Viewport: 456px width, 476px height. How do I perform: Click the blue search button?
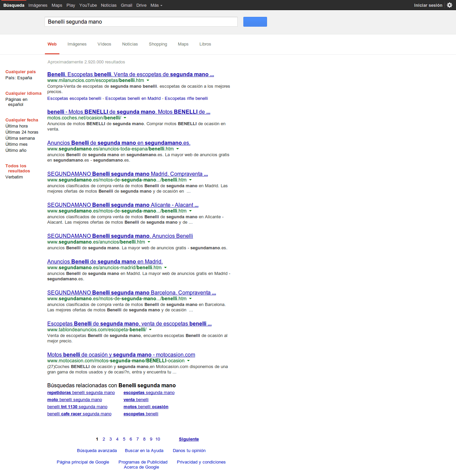tap(255, 22)
